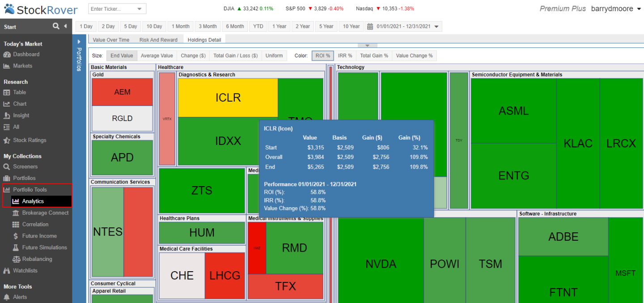Click the 5 Year period button
The height and width of the screenshot is (303, 644).
pyautogui.click(x=326, y=26)
